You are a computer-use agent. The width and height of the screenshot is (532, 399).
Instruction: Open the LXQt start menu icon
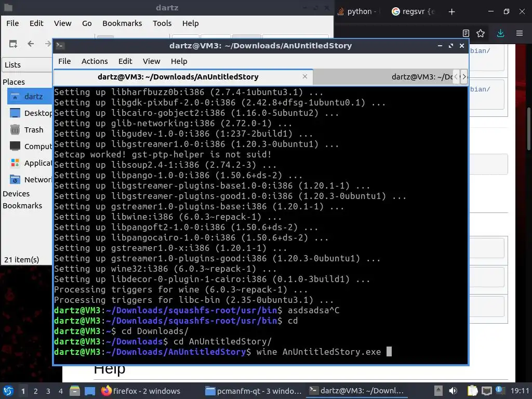8,391
